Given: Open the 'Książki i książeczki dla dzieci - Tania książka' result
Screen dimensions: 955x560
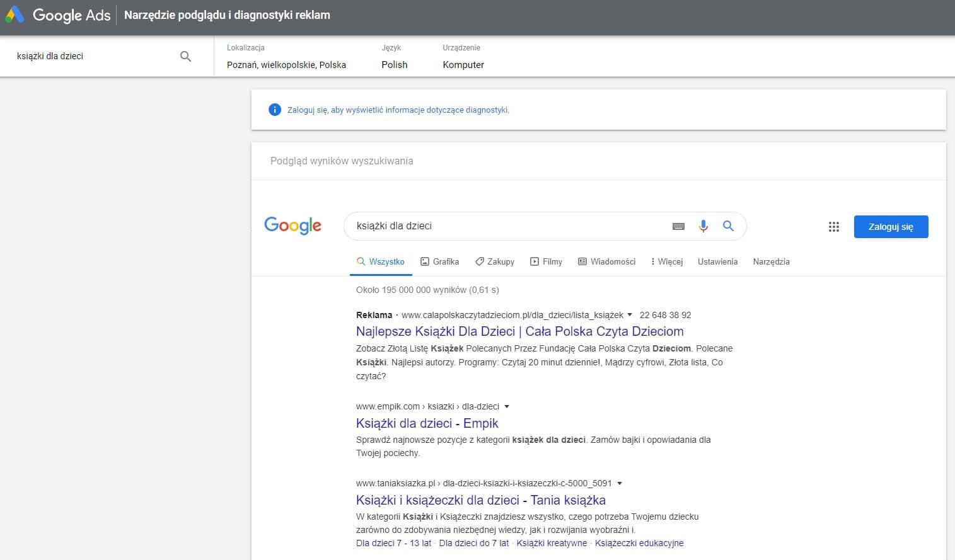Looking at the screenshot, I should pos(481,500).
